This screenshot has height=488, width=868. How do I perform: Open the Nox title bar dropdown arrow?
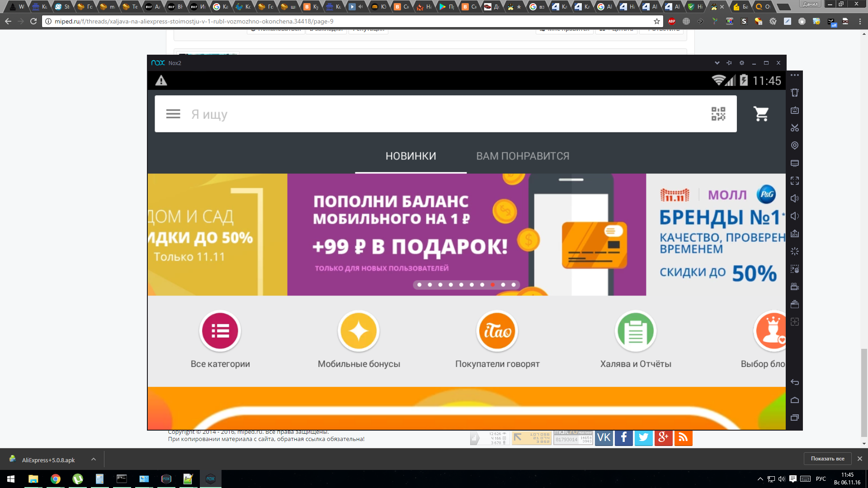click(717, 63)
